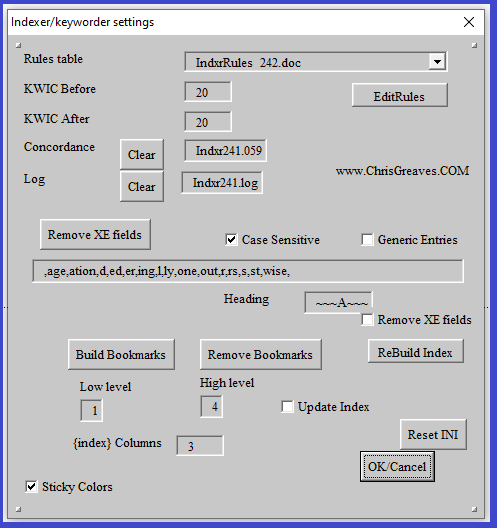Uncheck the Case Sensitive checkbox
This screenshot has width=497, height=528.
pyautogui.click(x=231, y=240)
